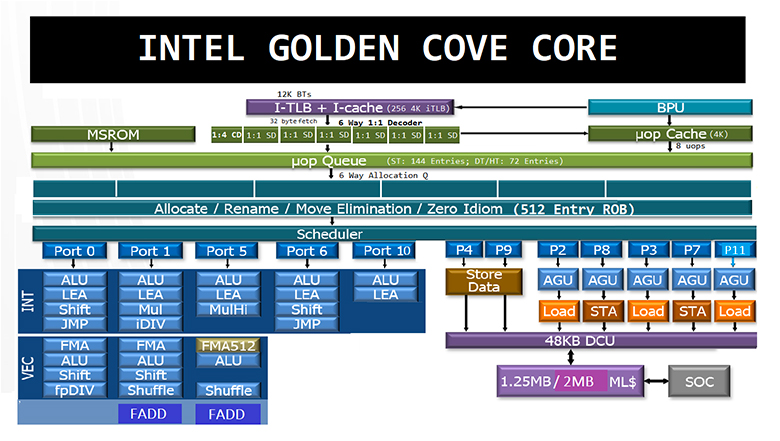The image size is (780, 441).
Task: Click the JMP unit under Port 0
Action: point(75,324)
